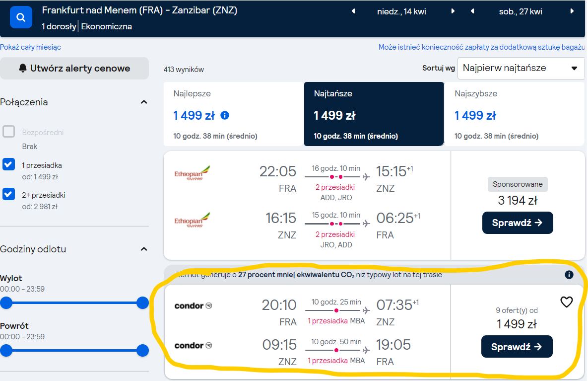Open the Pokaż cały miesiąc link
Screen dimensions: 588x381
coord(30,47)
